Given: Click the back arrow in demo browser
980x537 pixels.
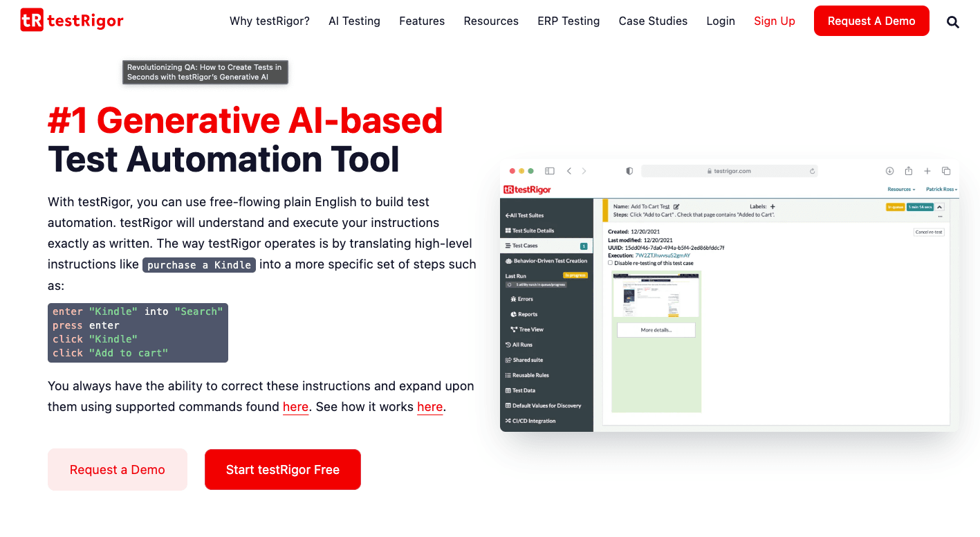Looking at the screenshot, I should (x=569, y=171).
